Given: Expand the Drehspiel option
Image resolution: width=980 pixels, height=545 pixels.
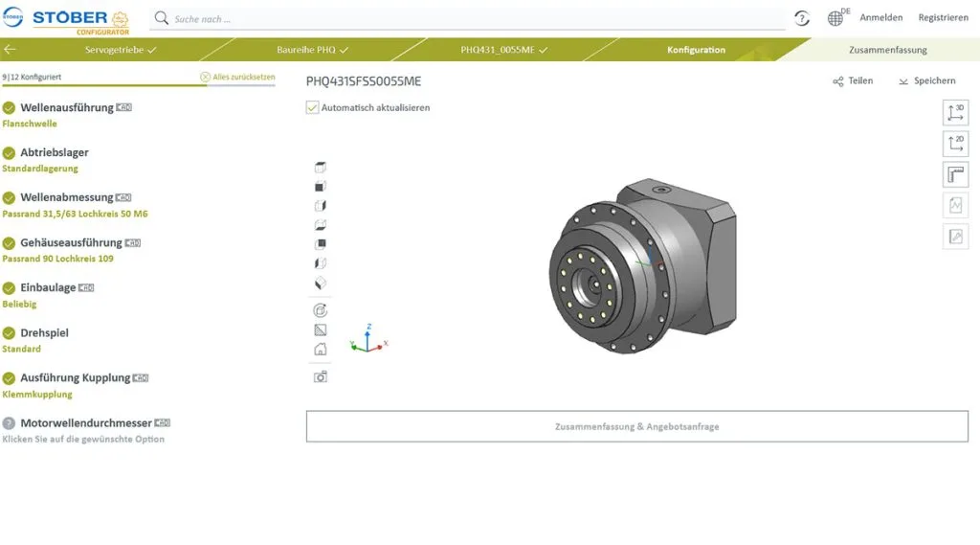Looking at the screenshot, I should point(44,333).
